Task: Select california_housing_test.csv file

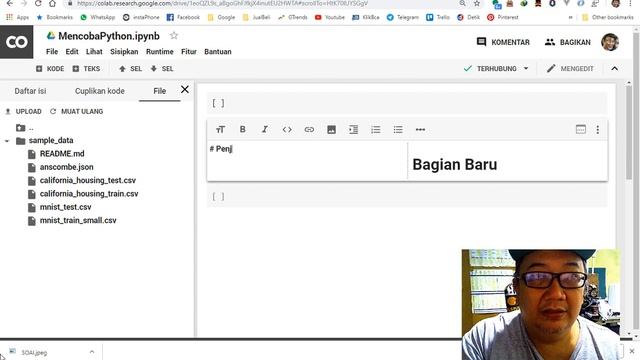Action: pyautogui.click(x=82, y=180)
